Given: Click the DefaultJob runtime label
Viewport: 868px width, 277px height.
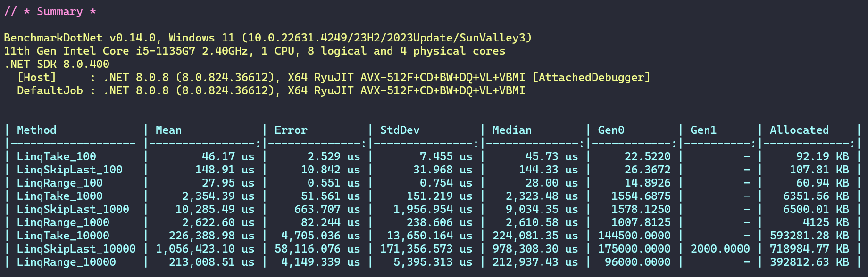Looking at the screenshot, I should 50,90.
